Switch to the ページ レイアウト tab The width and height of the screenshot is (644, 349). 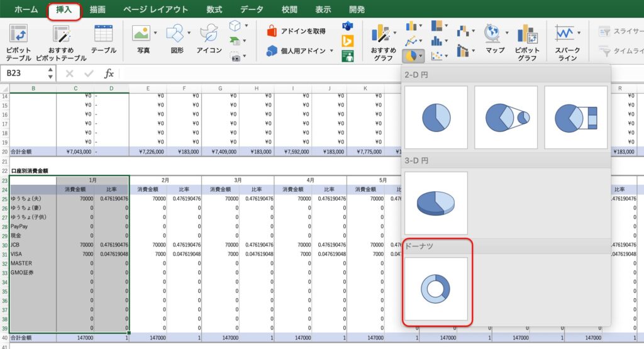pos(155,9)
